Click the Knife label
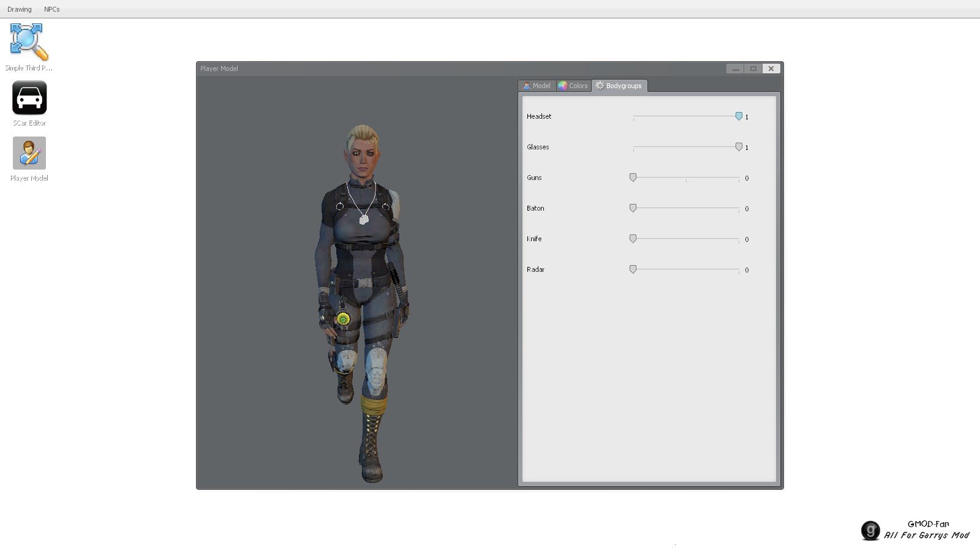Image resolution: width=980 pixels, height=551 pixels. coord(534,239)
